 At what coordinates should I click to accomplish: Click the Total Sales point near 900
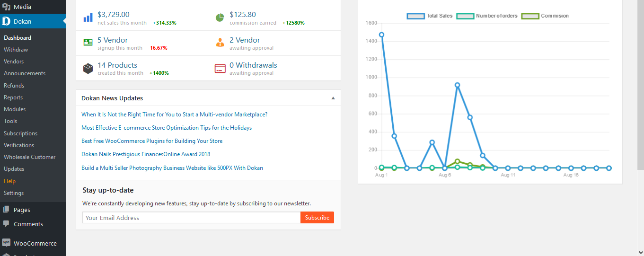[457, 85]
